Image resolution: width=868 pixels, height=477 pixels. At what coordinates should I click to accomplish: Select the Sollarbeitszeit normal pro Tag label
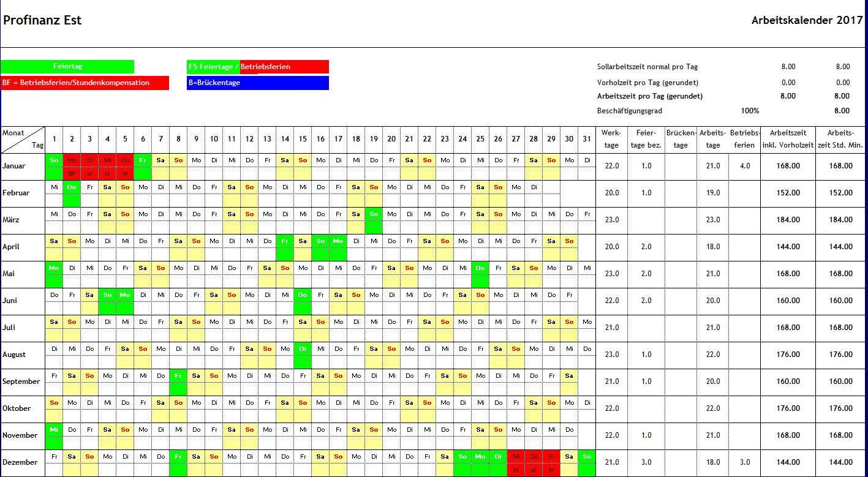coord(647,67)
